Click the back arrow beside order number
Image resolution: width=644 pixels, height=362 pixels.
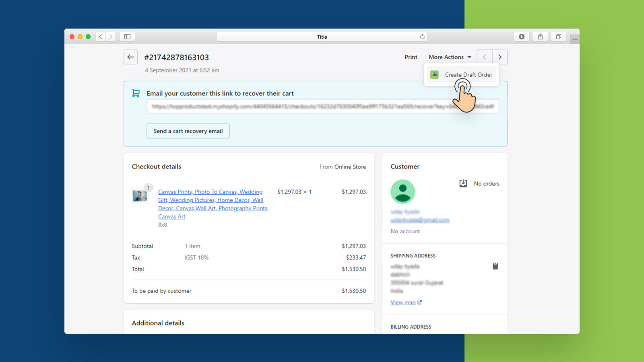coord(130,57)
